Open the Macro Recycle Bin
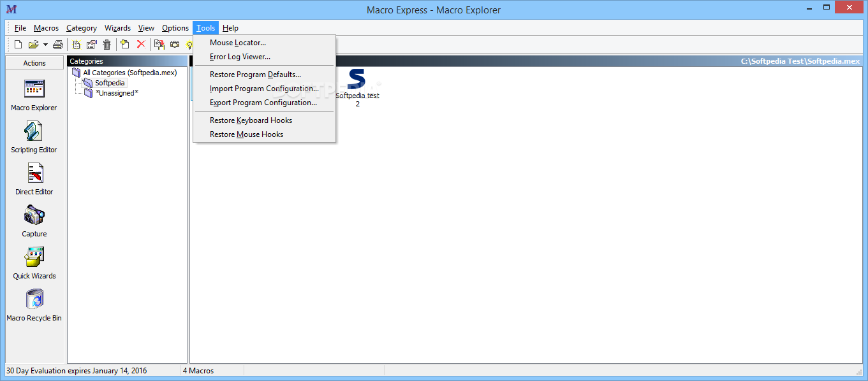The image size is (868, 381). [34, 305]
